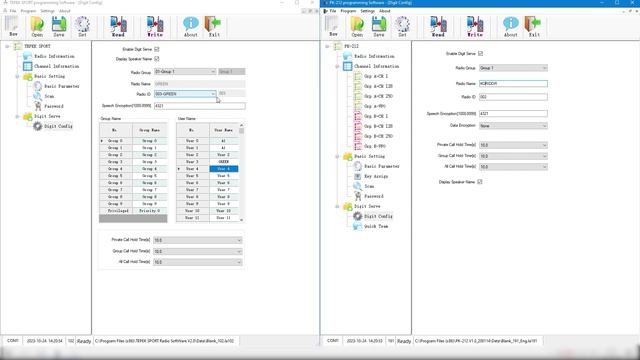Click the Radio Name field in PK-212 window

pos(513,83)
